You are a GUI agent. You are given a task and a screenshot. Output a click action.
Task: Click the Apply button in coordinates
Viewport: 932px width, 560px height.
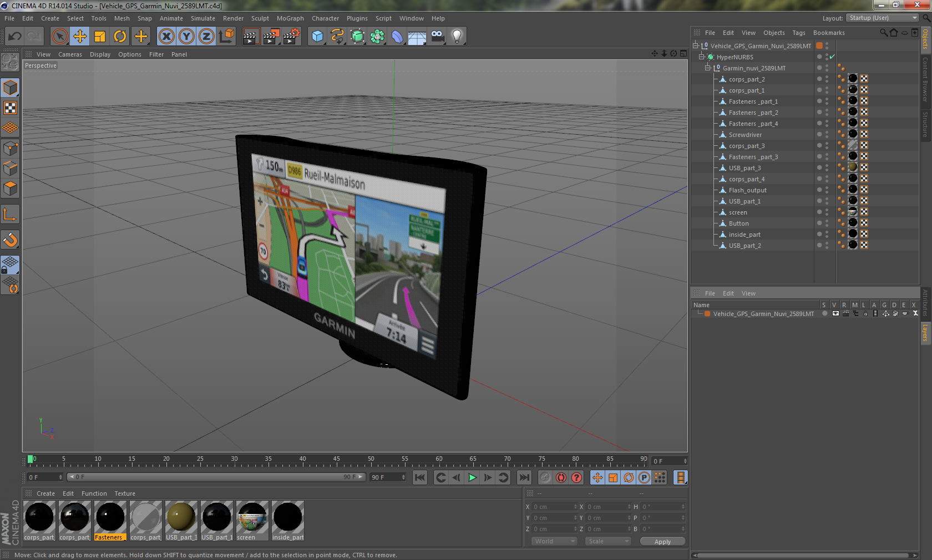click(x=662, y=542)
